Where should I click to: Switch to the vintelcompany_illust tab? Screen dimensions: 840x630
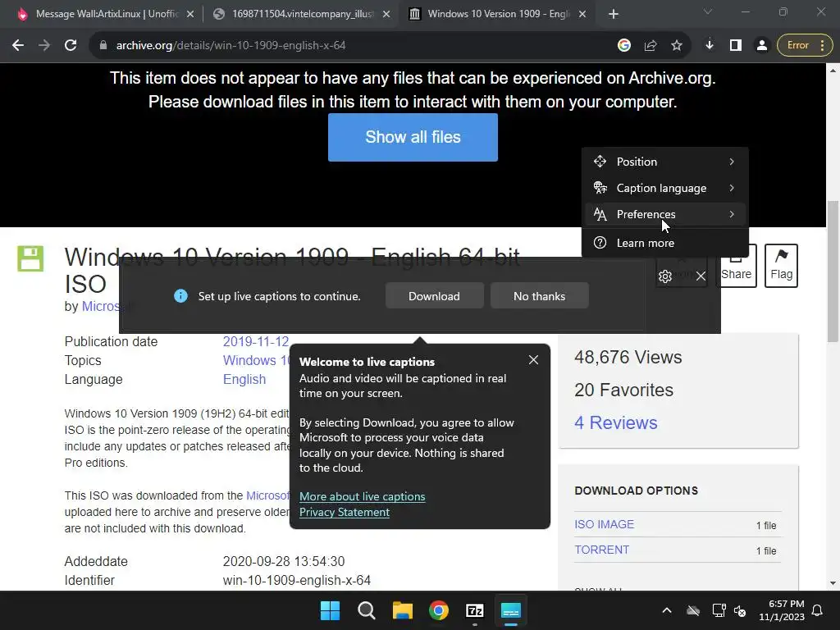[x=301, y=14]
